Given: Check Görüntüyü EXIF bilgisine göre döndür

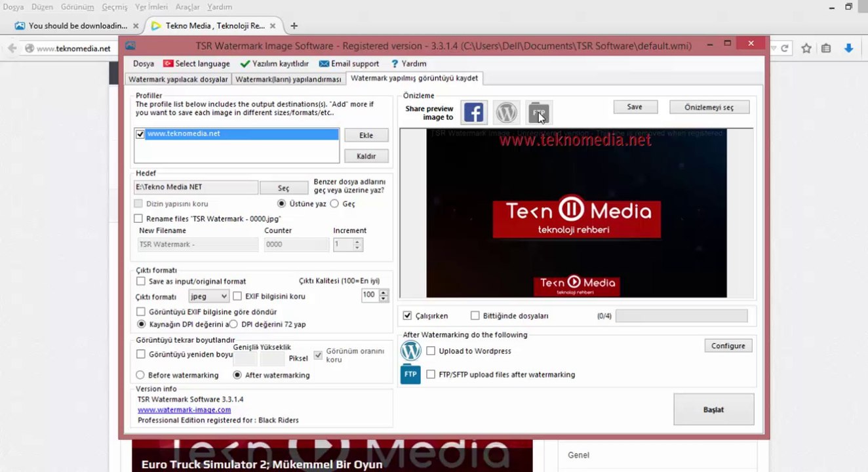Looking at the screenshot, I should 140,312.
